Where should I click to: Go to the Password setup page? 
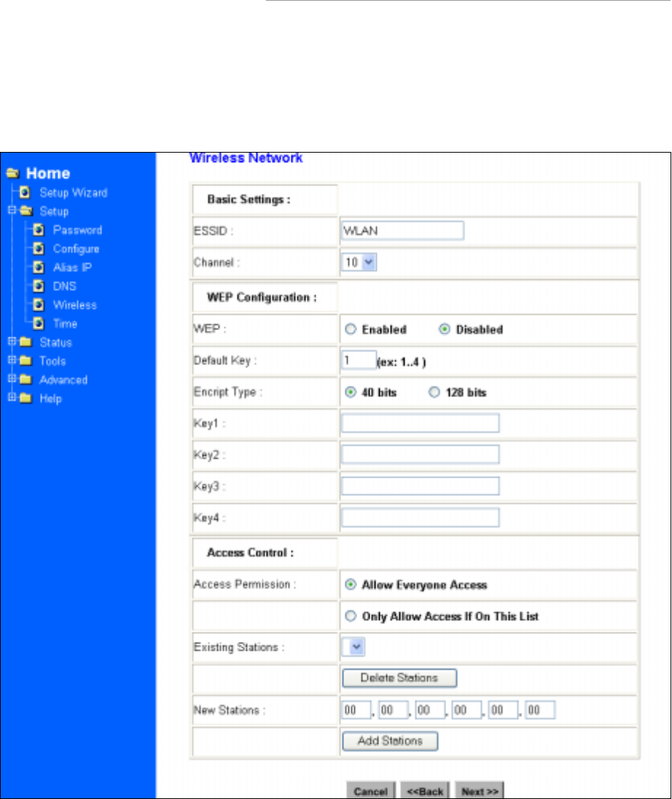click(77, 230)
